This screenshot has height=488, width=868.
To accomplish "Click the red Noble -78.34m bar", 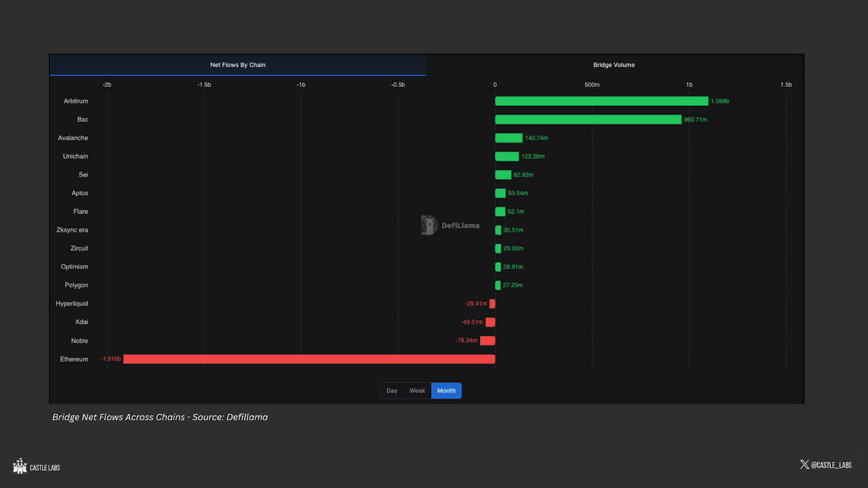I will pos(488,341).
